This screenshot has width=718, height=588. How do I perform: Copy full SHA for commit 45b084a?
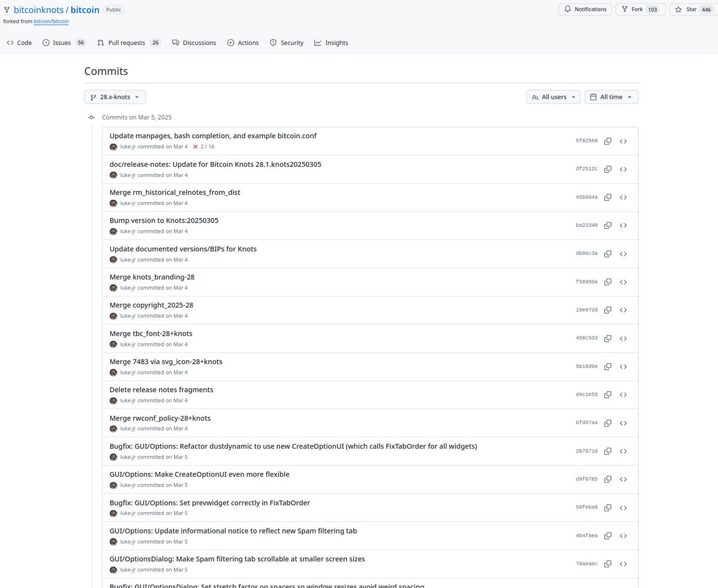coord(608,197)
